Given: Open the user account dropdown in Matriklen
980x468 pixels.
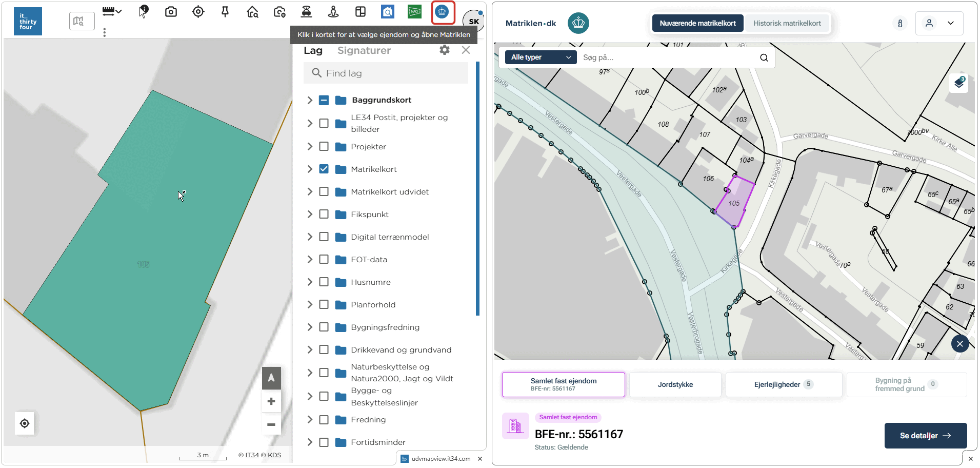Looking at the screenshot, I should pos(939,23).
